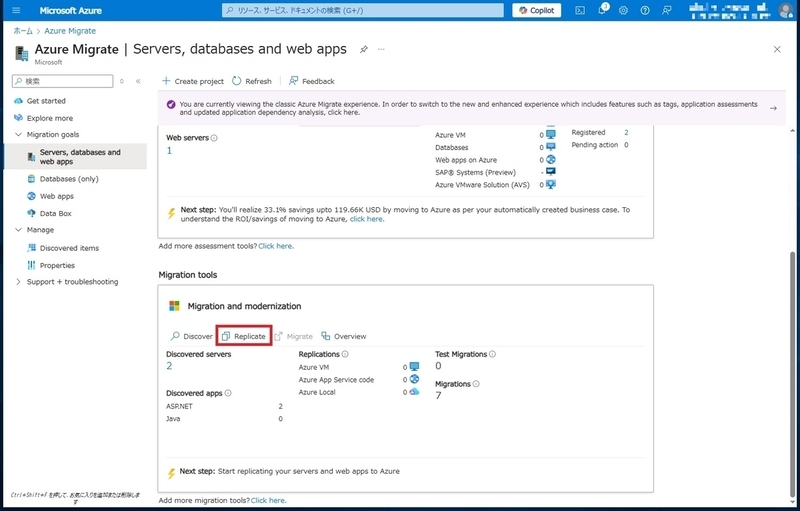Viewport: 800px width, 511px height.
Task: Click the Replicate button
Action: coord(244,336)
